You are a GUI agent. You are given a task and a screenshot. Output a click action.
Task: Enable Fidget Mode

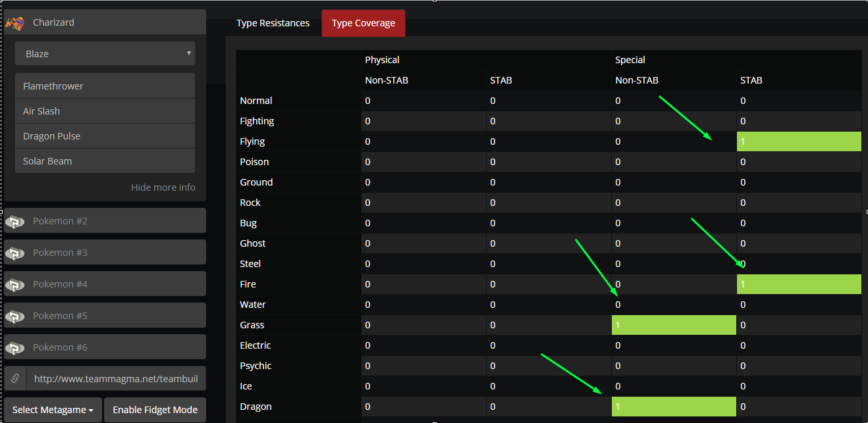pos(155,410)
